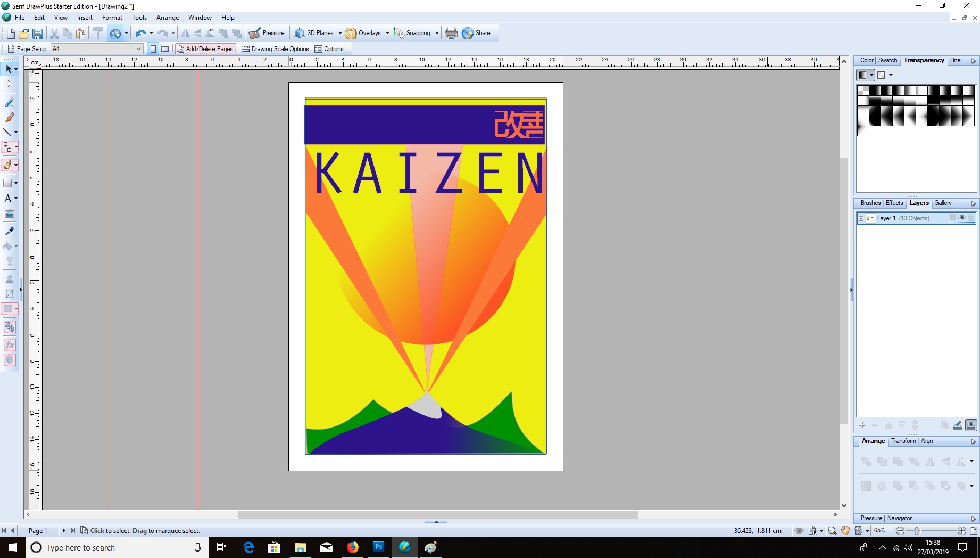Screen dimensions: 980x558
Task: Pick the Color Picker eyedropper tool
Action: [x=9, y=231]
